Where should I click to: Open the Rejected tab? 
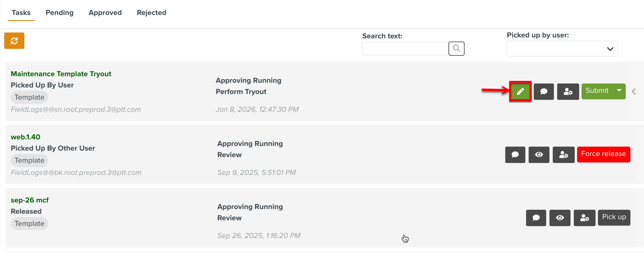(151, 13)
